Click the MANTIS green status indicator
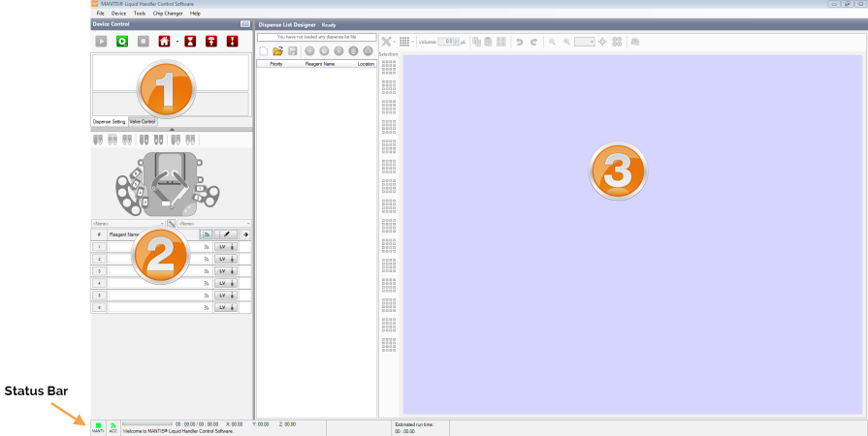 (98, 426)
